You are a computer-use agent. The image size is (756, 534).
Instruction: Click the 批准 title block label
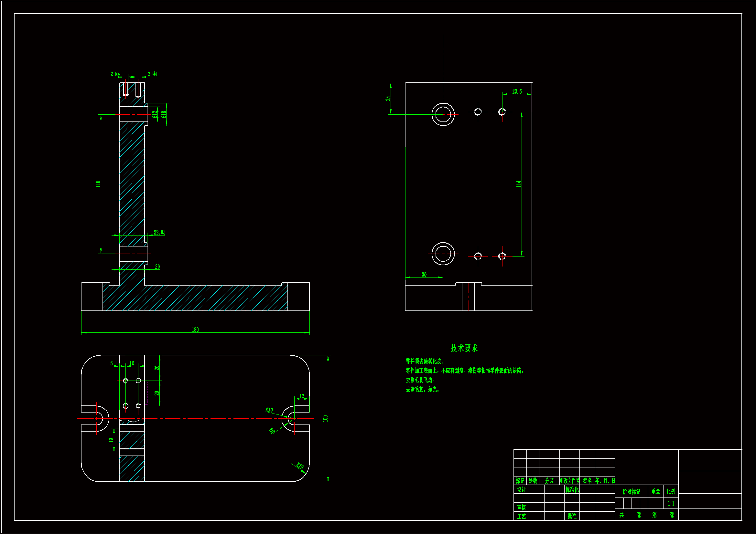click(572, 516)
